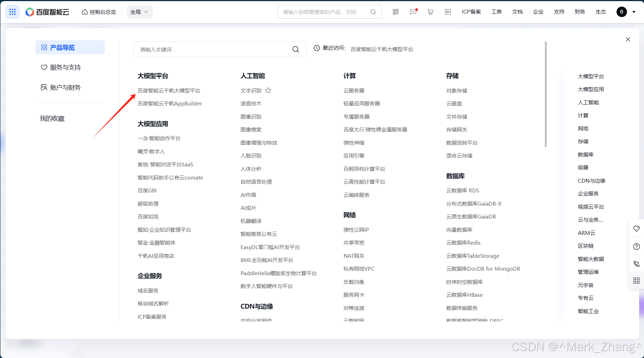
Task: Favorite 文字识别 with the star icon
Action: (x=268, y=90)
